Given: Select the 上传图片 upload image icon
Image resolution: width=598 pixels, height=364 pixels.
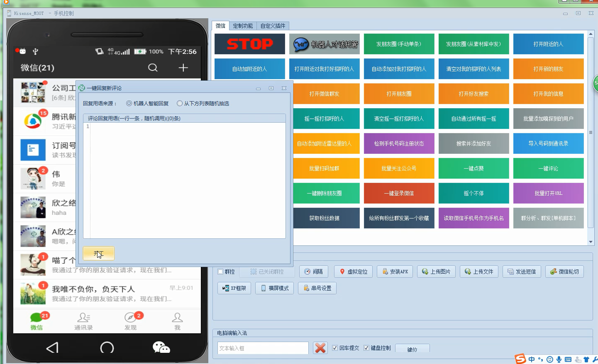Looking at the screenshot, I should pyautogui.click(x=425, y=272).
